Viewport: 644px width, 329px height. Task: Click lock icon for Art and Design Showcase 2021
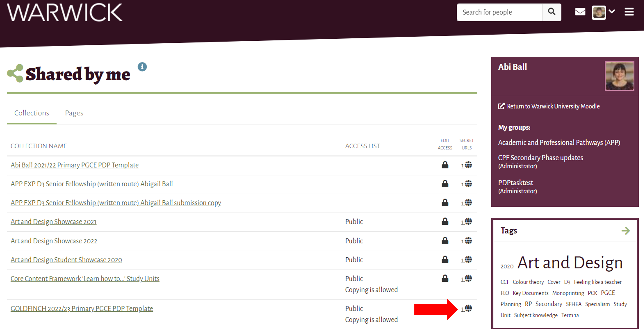click(445, 221)
